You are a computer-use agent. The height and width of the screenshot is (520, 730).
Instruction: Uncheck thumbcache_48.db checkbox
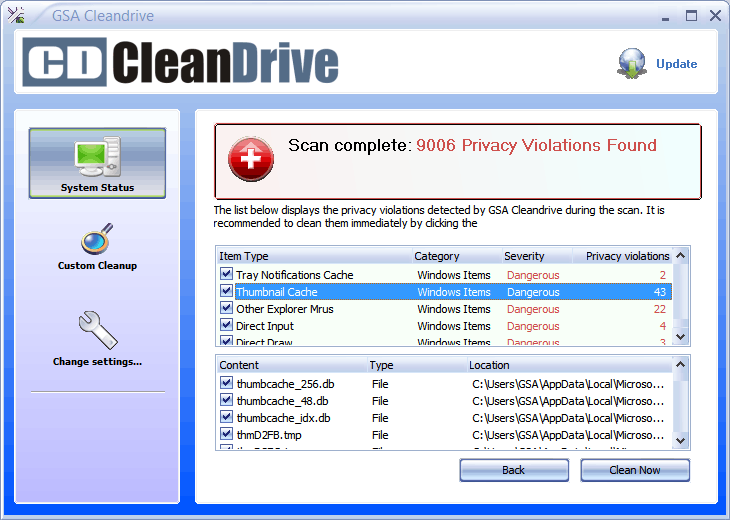(226, 400)
